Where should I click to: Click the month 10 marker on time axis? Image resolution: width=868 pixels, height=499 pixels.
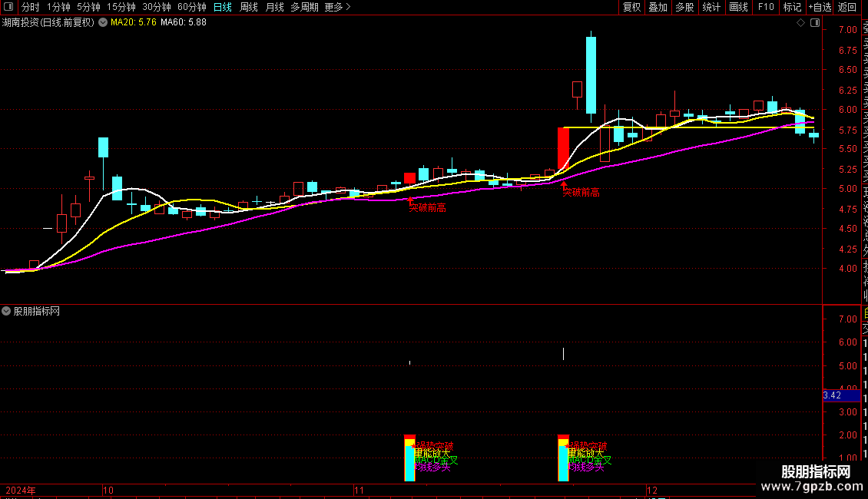point(108,491)
